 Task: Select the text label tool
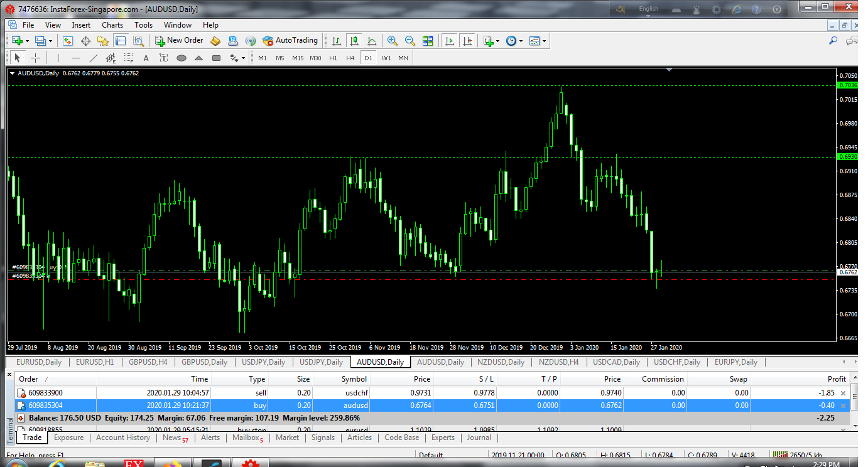click(x=164, y=58)
